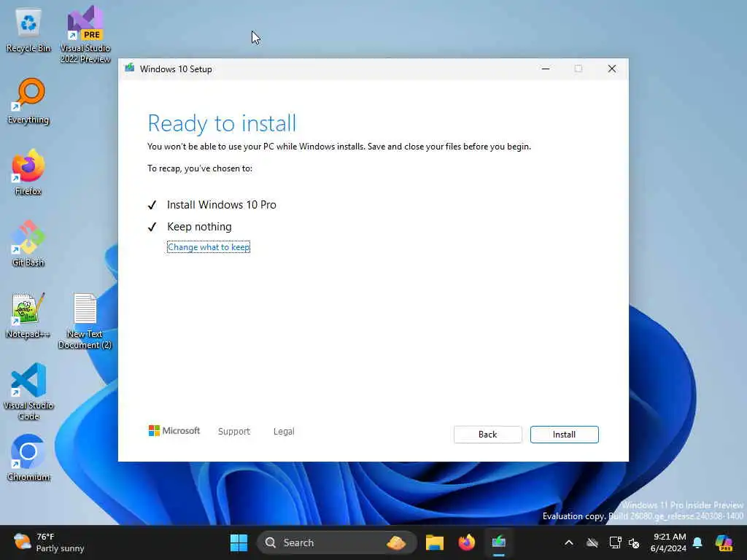The width and height of the screenshot is (747, 560).
Task: Open File Explorer from the taskbar
Action: tap(435, 542)
